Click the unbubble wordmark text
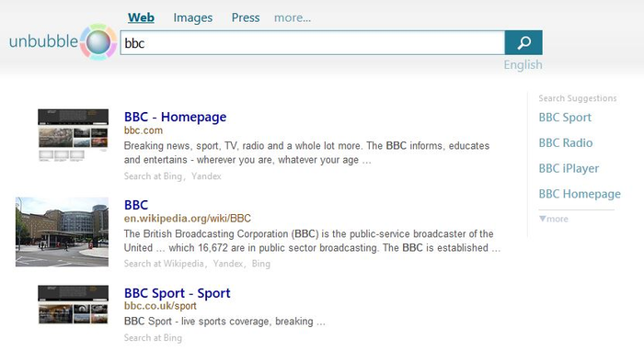644x351 pixels. pyautogui.click(x=43, y=42)
